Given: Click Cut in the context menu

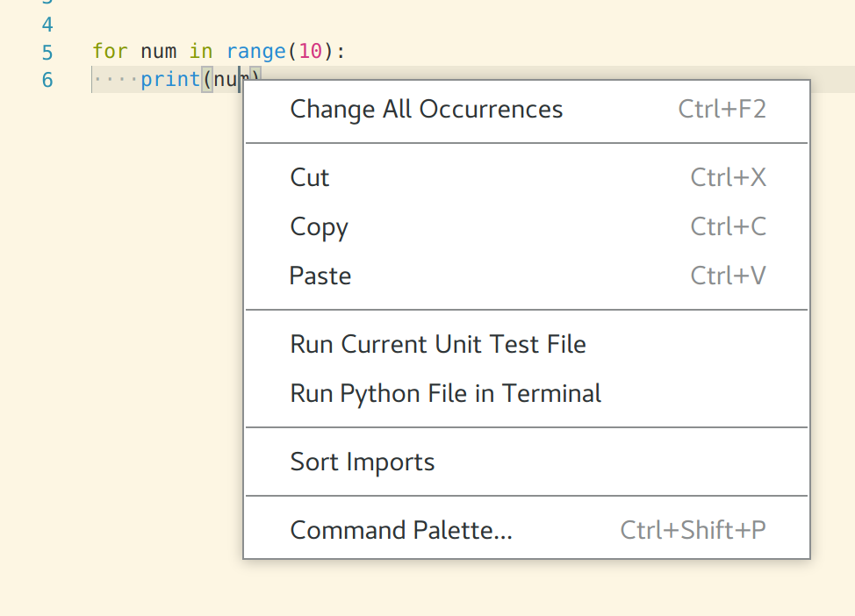Looking at the screenshot, I should tap(309, 177).
